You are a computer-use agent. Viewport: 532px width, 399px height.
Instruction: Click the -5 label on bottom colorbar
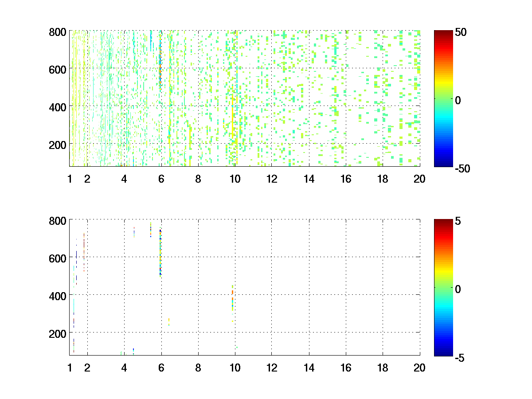[460, 357]
